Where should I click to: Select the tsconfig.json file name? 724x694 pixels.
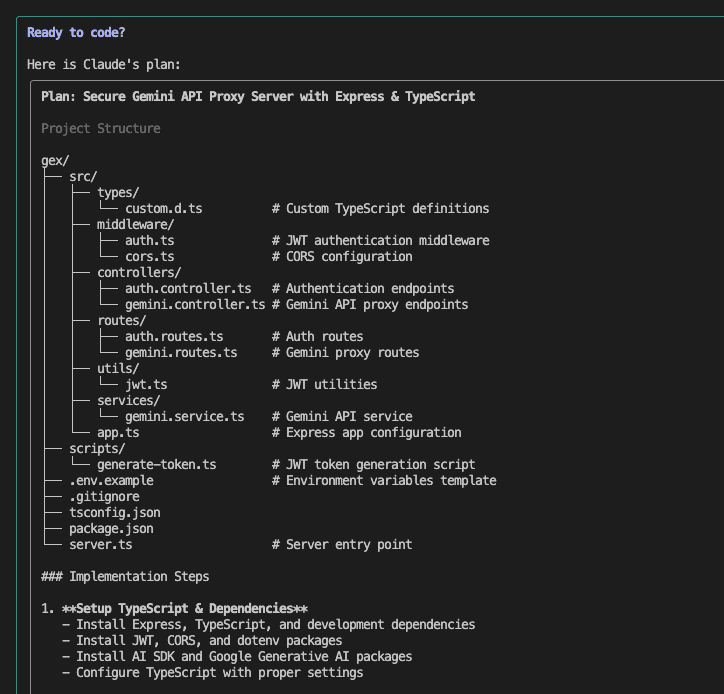click(115, 513)
